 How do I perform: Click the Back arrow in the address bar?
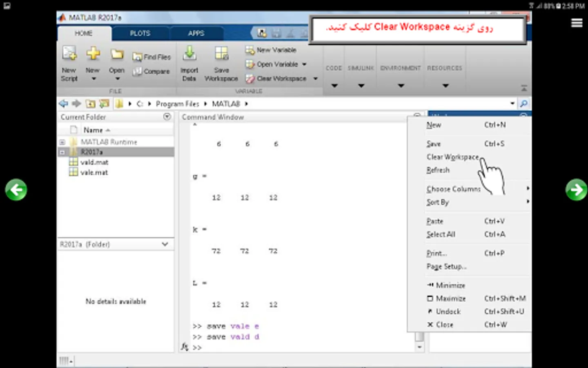(x=64, y=104)
